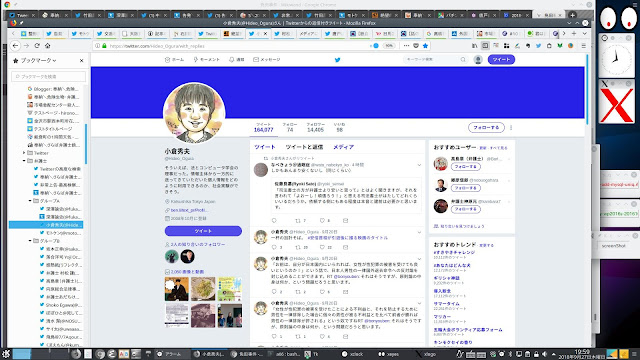Open the profile more-options vertical dots
Image resolution: width=640 pixels, height=360 pixels.
coord(511,128)
